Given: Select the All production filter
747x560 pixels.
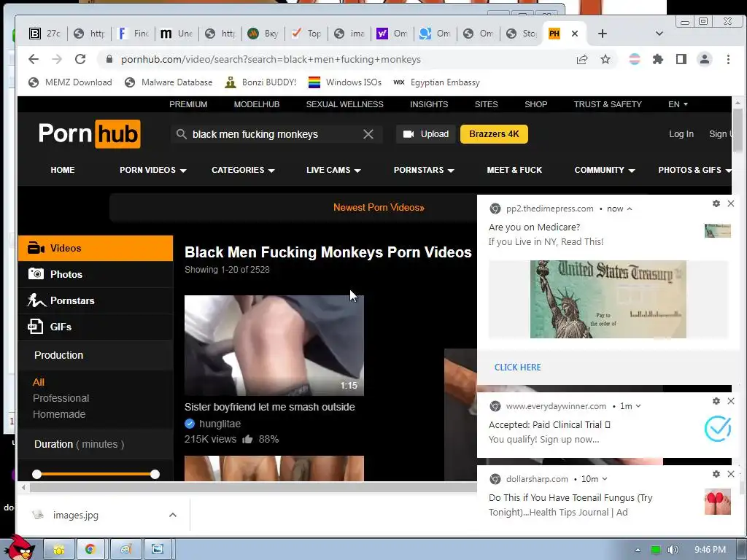Looking at the screenshot, I should coord(39,382).
